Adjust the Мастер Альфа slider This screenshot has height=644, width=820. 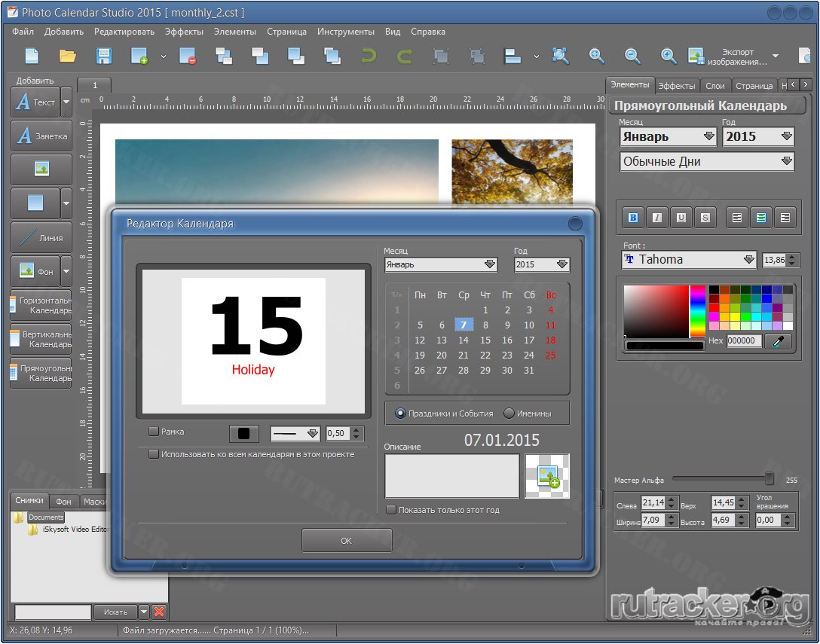(x=769, y=478)
